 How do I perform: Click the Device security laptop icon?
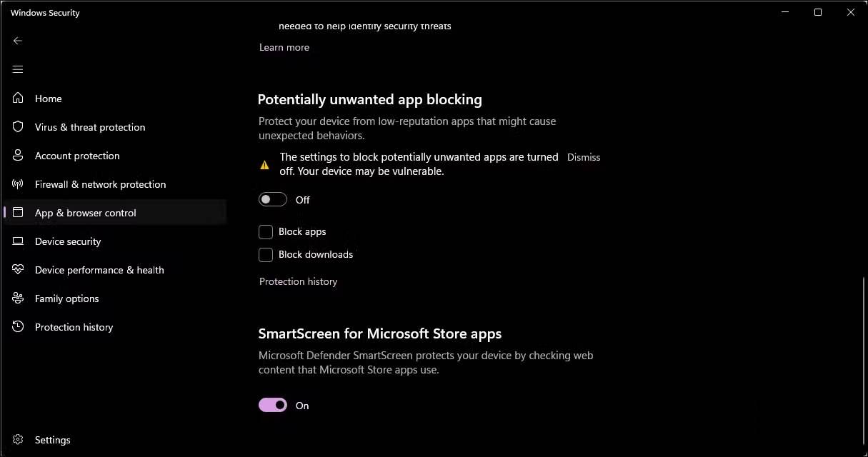18,241
